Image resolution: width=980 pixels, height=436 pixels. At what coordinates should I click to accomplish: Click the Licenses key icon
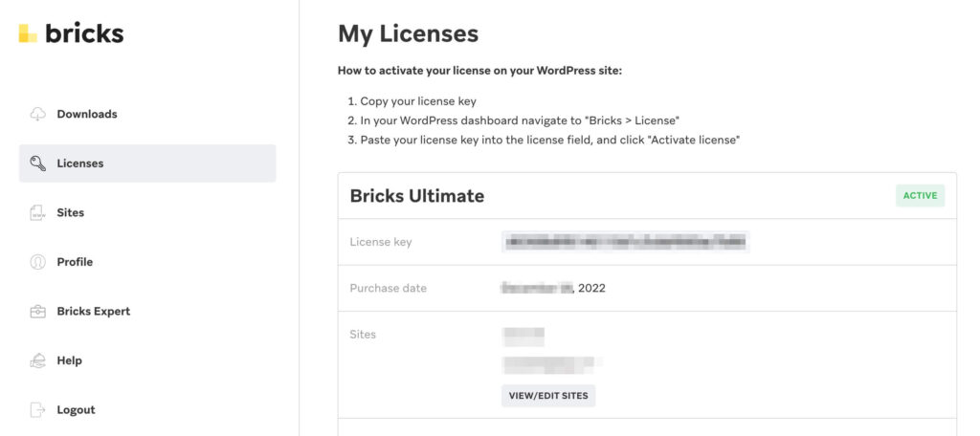(38, 163)
